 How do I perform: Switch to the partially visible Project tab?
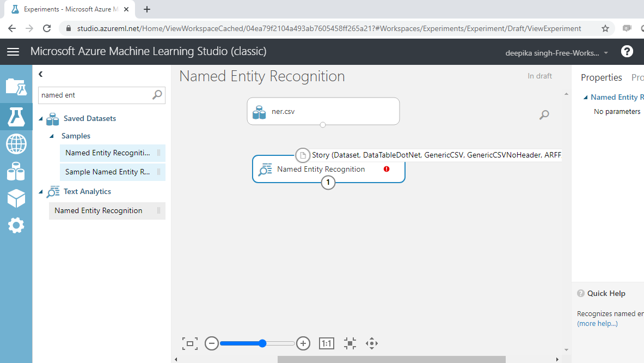637,77
